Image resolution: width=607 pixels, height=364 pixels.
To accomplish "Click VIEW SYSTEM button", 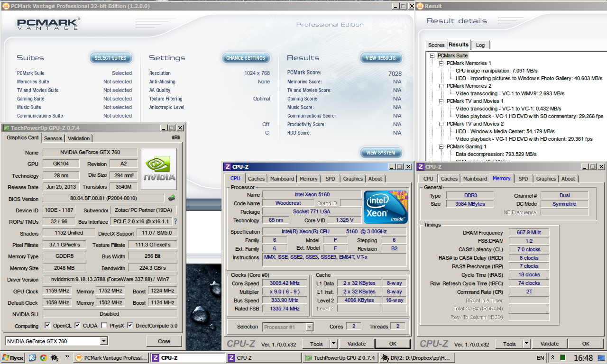I will point(381,153).
